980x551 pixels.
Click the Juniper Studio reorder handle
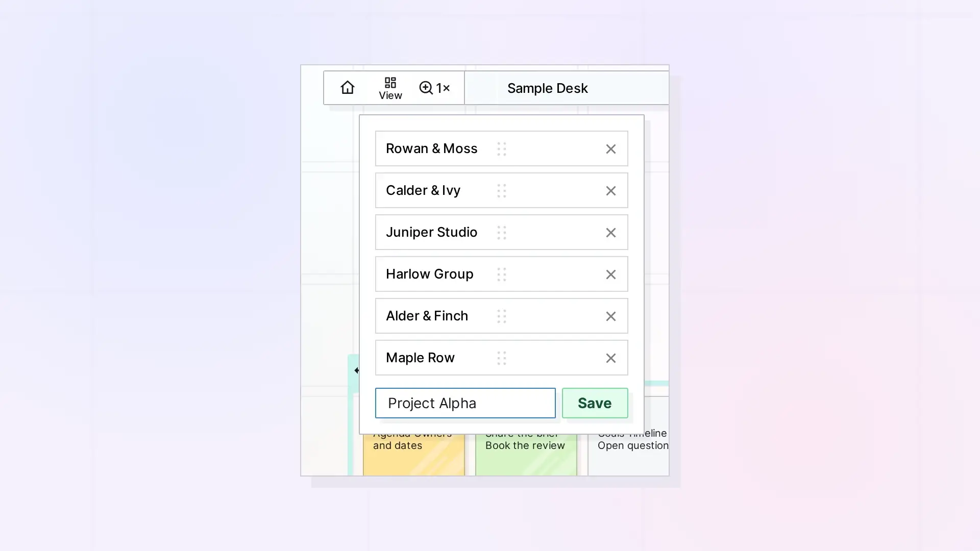pyautogui.click(x=502, y=233)
